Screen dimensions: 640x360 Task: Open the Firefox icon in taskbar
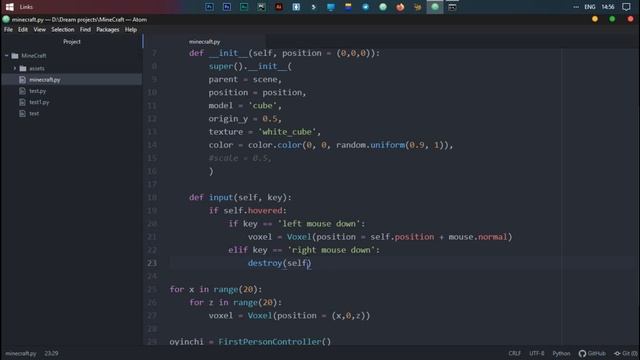pos(400,7)
